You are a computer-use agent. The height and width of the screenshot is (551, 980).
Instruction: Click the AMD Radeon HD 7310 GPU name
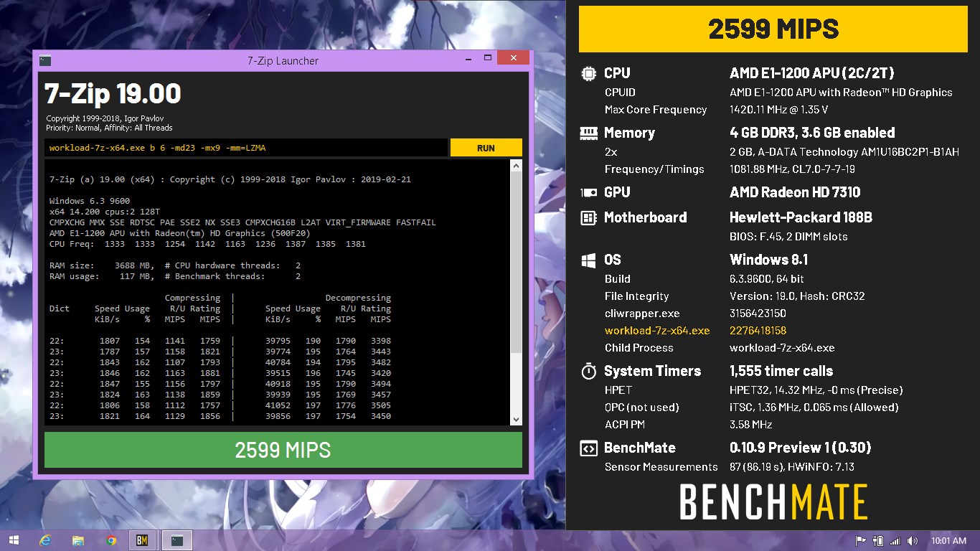[x=795, y=192]
